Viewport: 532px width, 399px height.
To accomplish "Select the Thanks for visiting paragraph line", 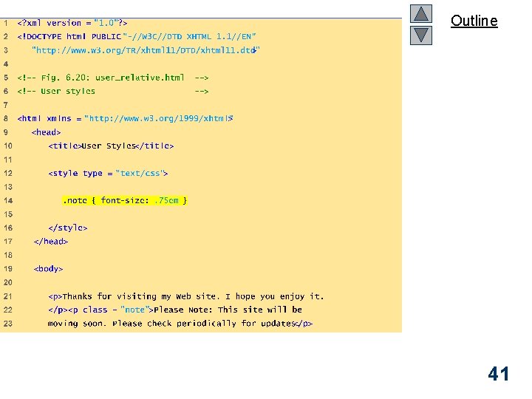I will [x=186, y=296].
